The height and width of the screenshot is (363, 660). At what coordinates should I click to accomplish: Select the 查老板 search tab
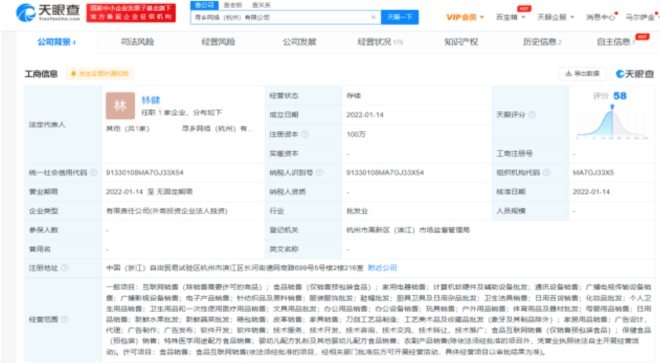(x=233, y=5)
